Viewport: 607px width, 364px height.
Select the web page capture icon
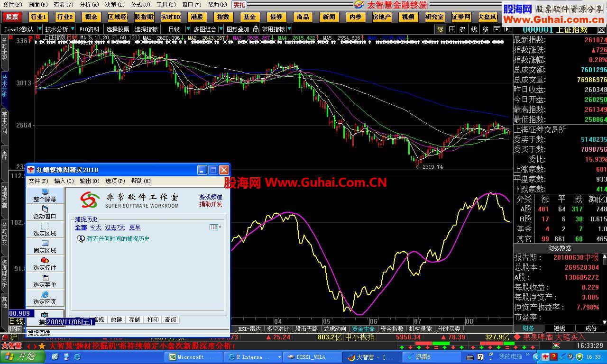pos(45,294)
